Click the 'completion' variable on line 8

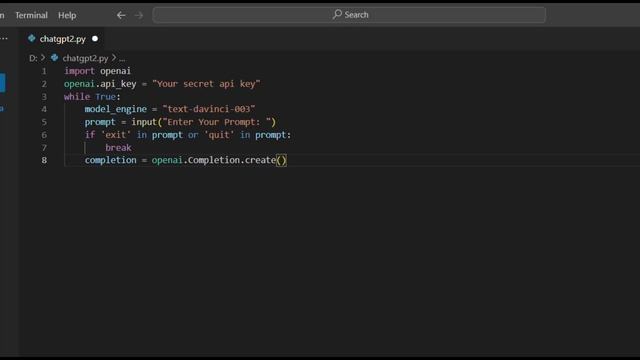click(x=111, y=160)
